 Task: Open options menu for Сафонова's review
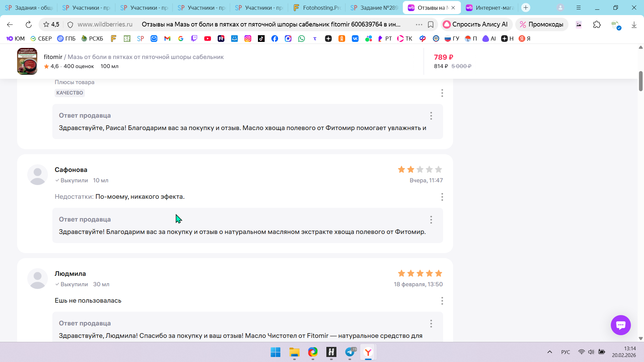point(442,197)
